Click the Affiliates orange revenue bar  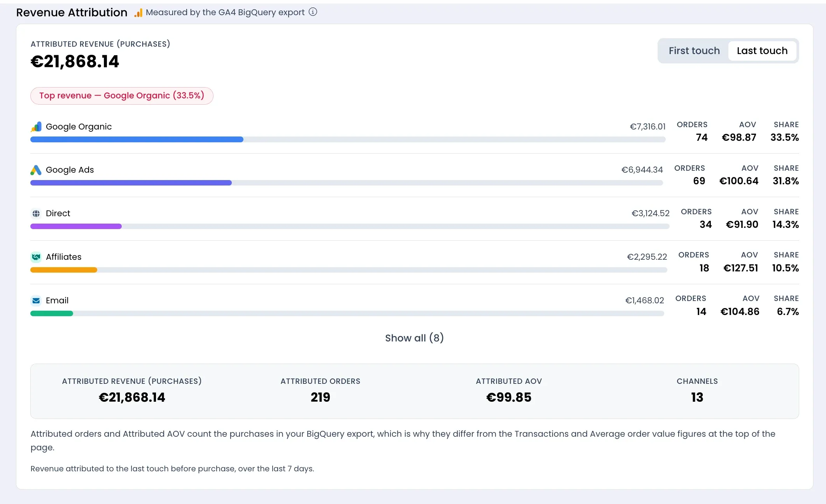[x=64, y=270]
